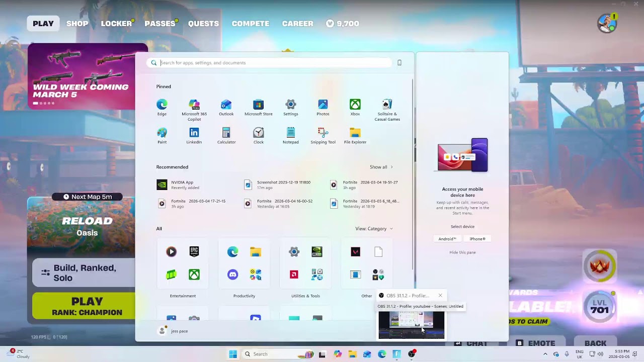Launch the pinned Snipping Tool
Screen dimensions: 644x362
tap(323, 135)
